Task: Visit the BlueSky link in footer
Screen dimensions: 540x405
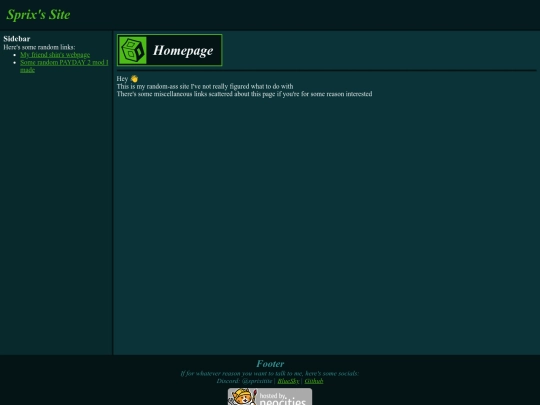Action: pos(288,381)
